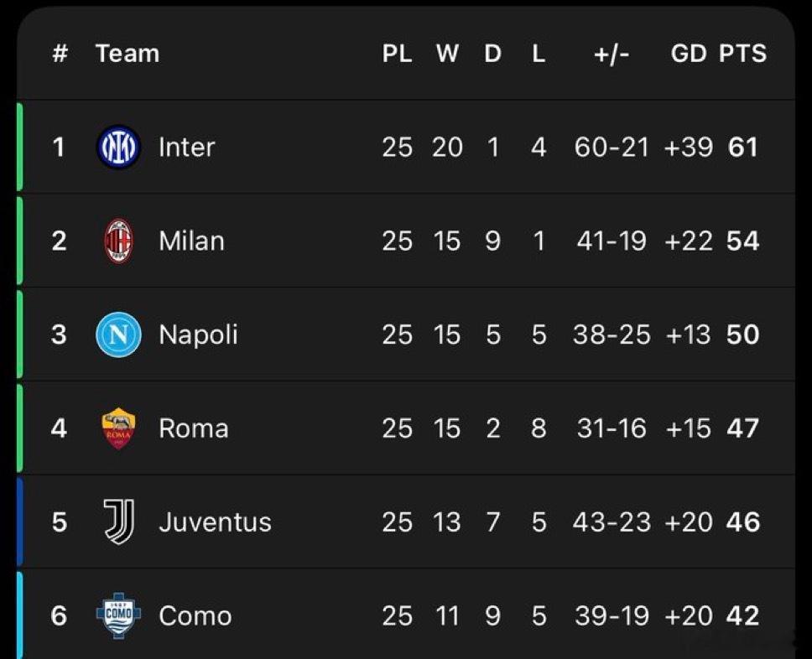812x659 pixels.
Task: Select Como's position number 6
Action: click(x=59, y=616)
